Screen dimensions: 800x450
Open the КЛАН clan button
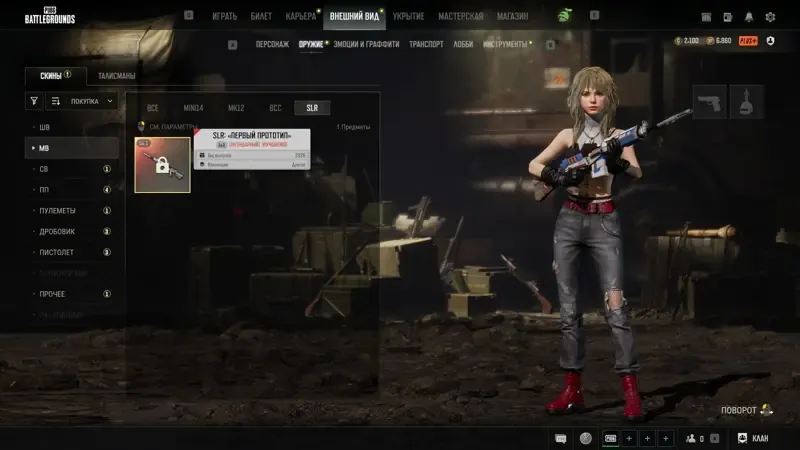(753, 438)
